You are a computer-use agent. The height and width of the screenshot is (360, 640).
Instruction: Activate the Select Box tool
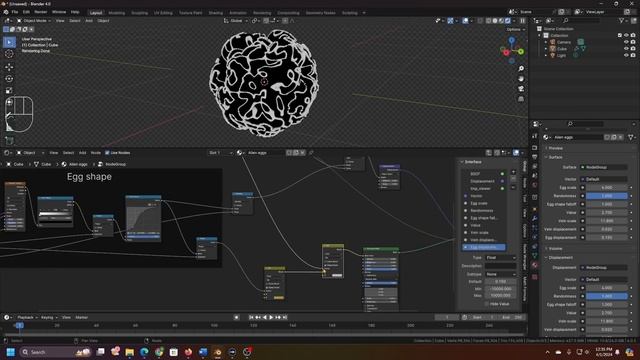[x=9, y=42]
